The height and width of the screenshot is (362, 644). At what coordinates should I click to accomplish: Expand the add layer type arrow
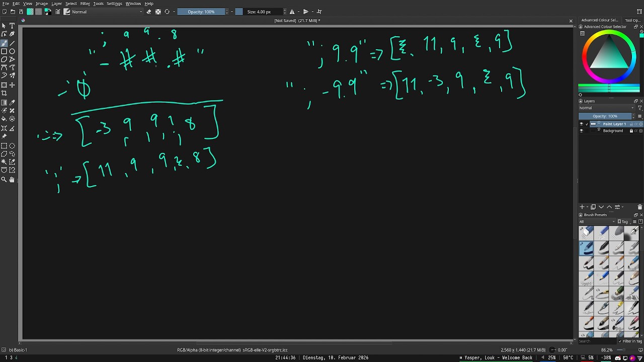click(587, 207)
